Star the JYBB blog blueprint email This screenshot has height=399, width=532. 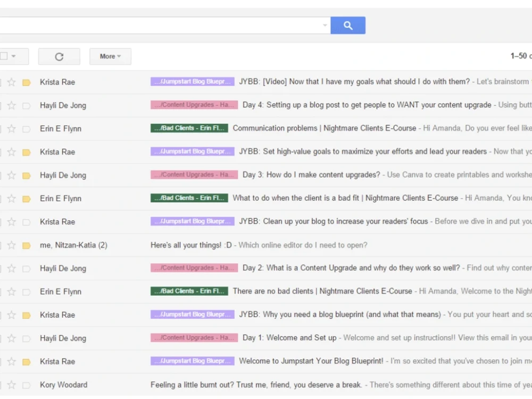(12, 315)
